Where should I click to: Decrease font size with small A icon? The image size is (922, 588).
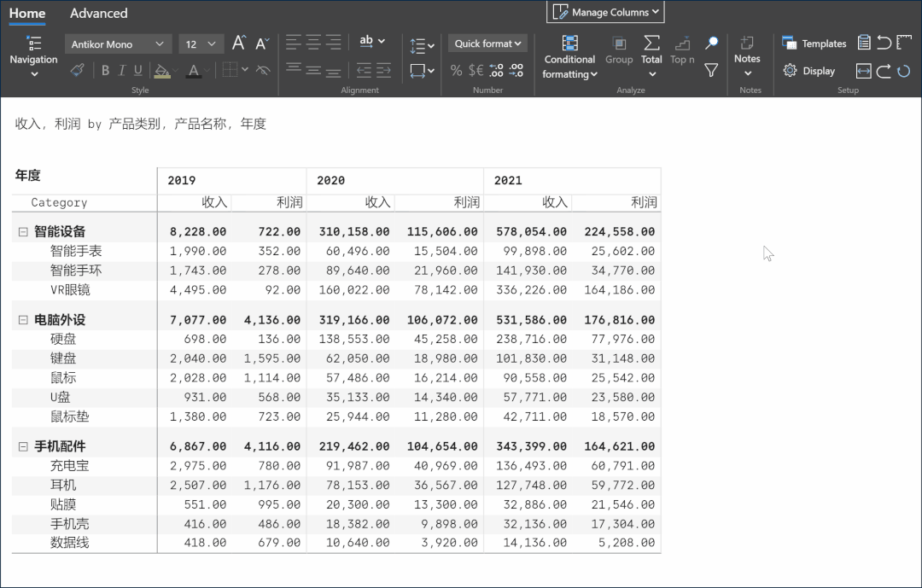(262, 43)
